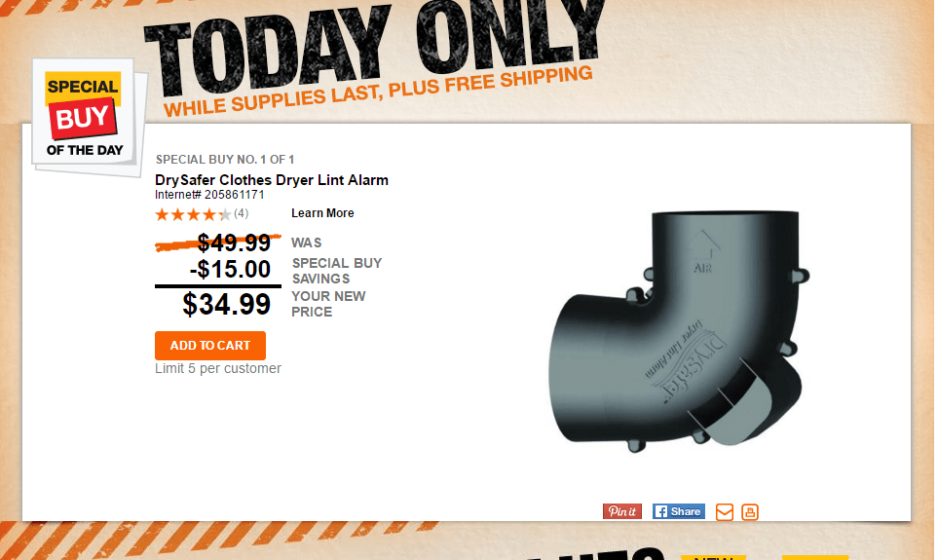Viewport: 938px width, 560px height.
Task: Click the Pinterest Pin it button
Action: pos(622,511)
